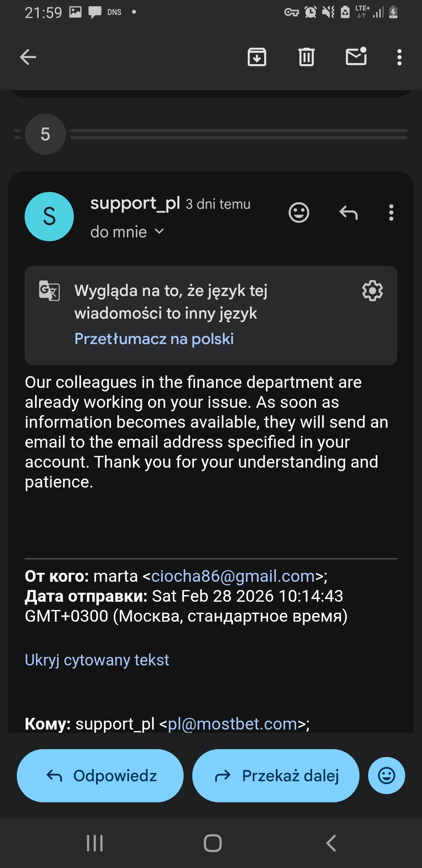Image resolution: width=422 pixels, height=868 pixels.
Task: Open translation settings gear
Action: [372, 291]
